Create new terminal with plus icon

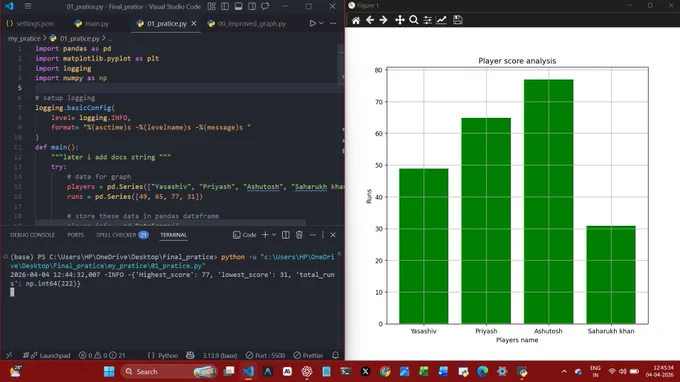[x=265, y=235]
